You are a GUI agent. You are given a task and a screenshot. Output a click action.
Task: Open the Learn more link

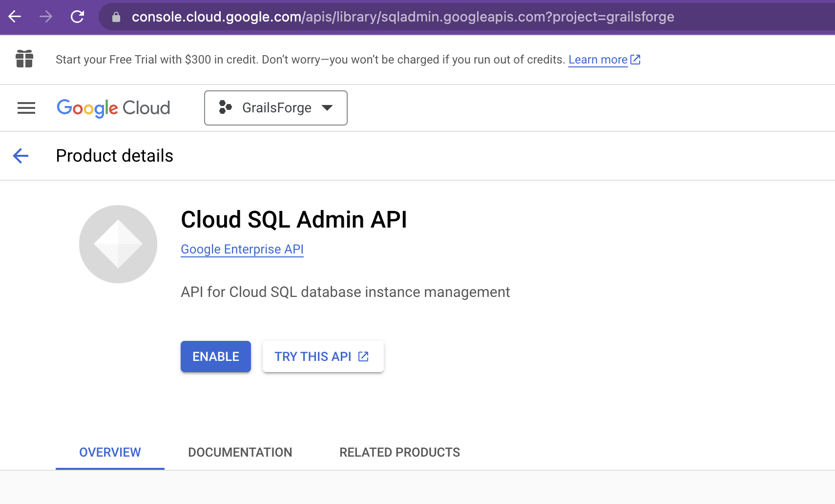pos(598,60)
